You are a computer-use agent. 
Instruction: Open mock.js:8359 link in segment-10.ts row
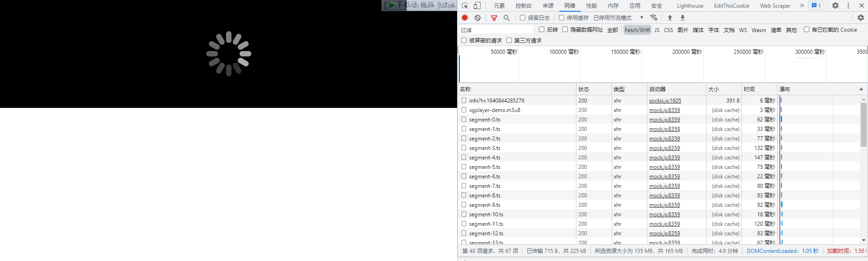pyautogui.click(x=665, y=214)
